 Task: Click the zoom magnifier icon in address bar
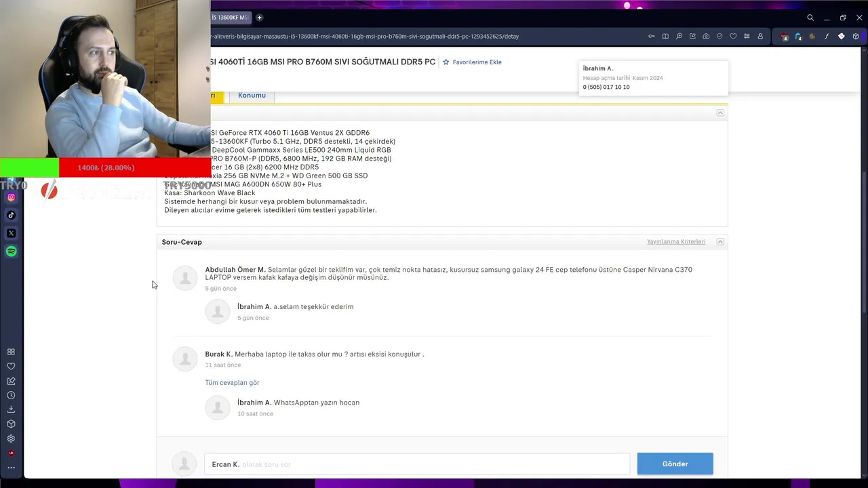pos(679,36)
